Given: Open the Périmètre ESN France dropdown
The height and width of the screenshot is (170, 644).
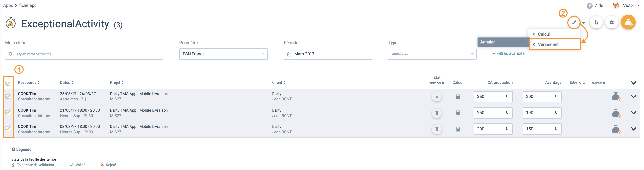Looking at the screenshot, I should [223, 54].
